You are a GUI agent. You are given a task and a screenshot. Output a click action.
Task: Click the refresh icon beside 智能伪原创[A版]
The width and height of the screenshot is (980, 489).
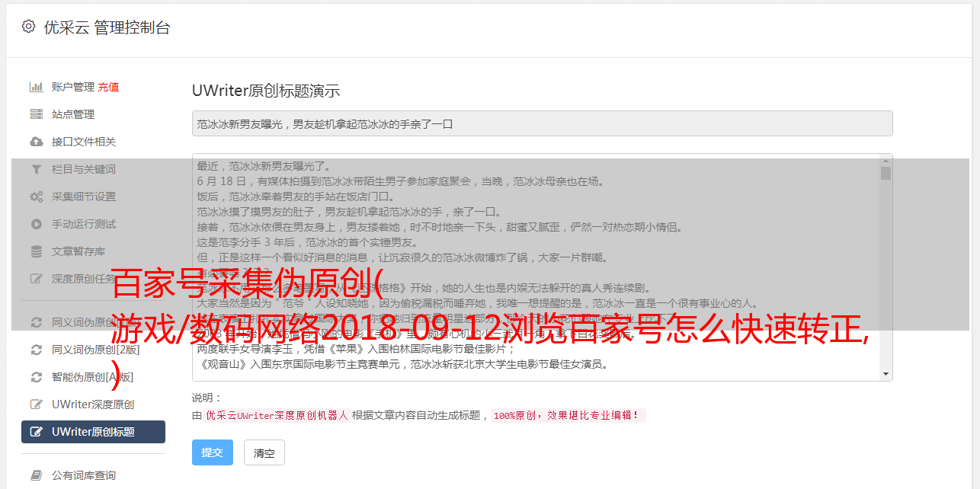tap(36, 377)
